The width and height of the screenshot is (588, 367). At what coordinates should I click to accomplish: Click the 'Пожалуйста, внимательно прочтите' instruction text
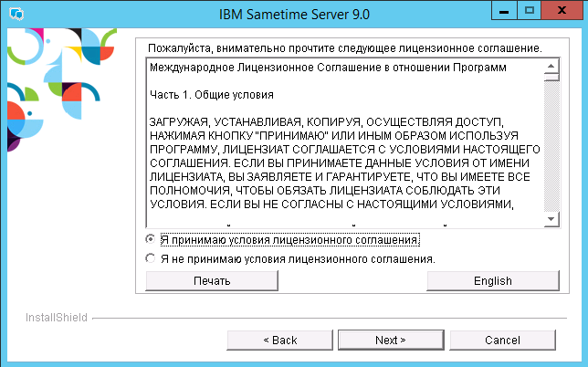tap(345, 48)
